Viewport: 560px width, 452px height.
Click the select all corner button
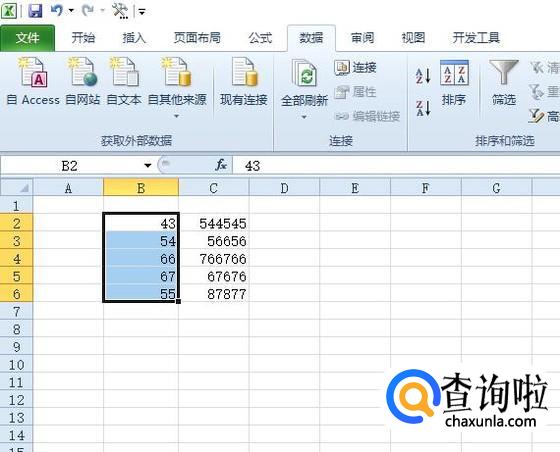(x=16, y=188)
